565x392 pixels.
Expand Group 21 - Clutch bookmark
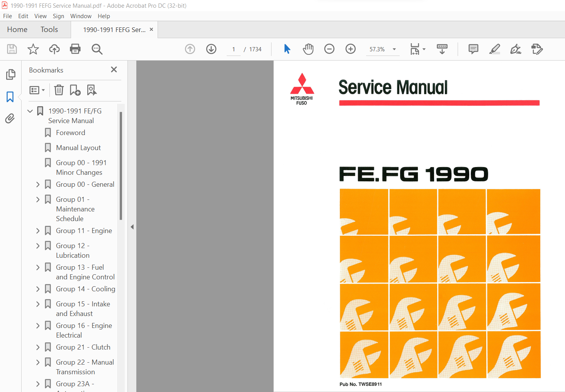click(38, 347)
